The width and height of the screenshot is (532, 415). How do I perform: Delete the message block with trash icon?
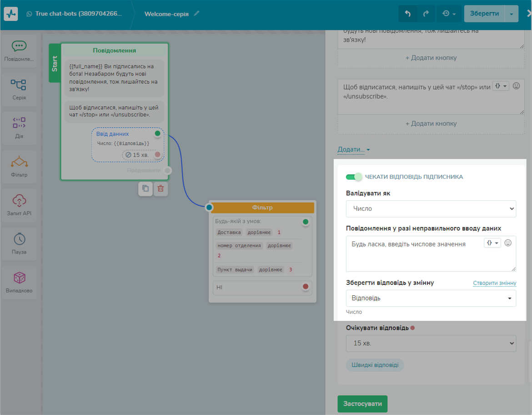[x=161, y=188]
